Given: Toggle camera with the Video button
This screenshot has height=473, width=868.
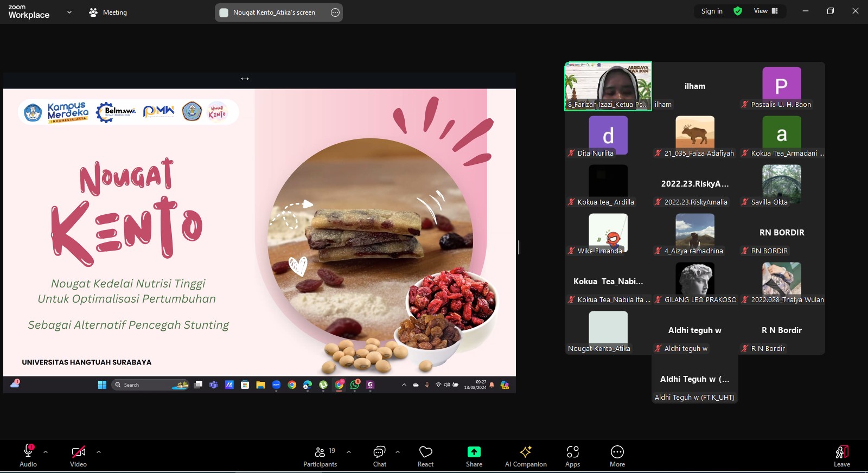Looking at the screenshot, I should click(x=78, y=456).
